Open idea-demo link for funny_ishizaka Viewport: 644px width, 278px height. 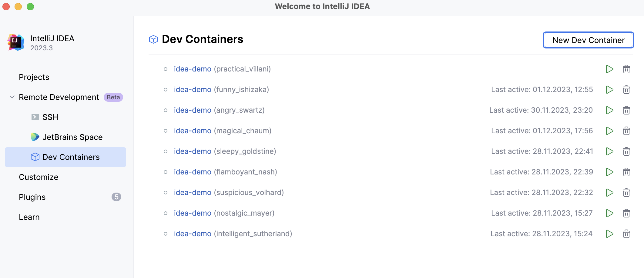click(193, 90)
